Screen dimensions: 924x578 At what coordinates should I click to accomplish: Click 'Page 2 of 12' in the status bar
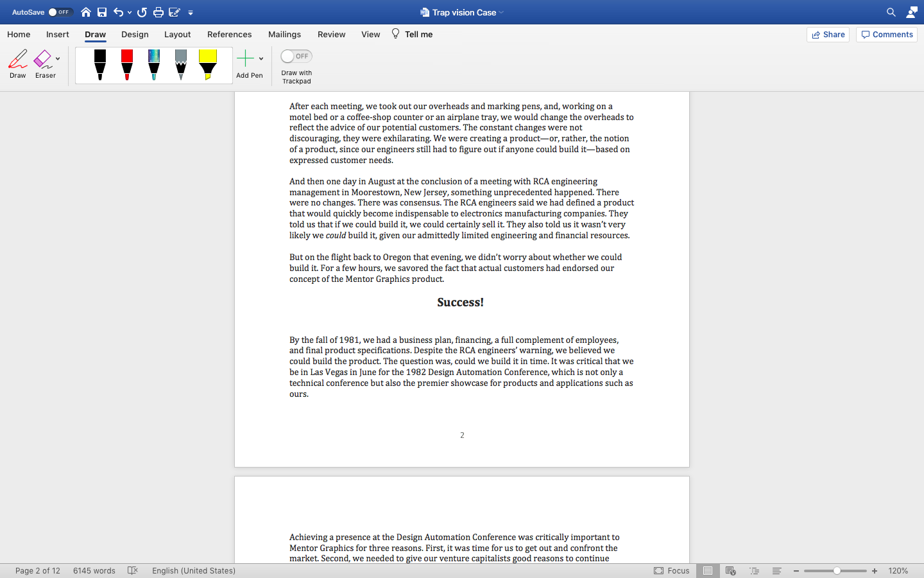38,571
